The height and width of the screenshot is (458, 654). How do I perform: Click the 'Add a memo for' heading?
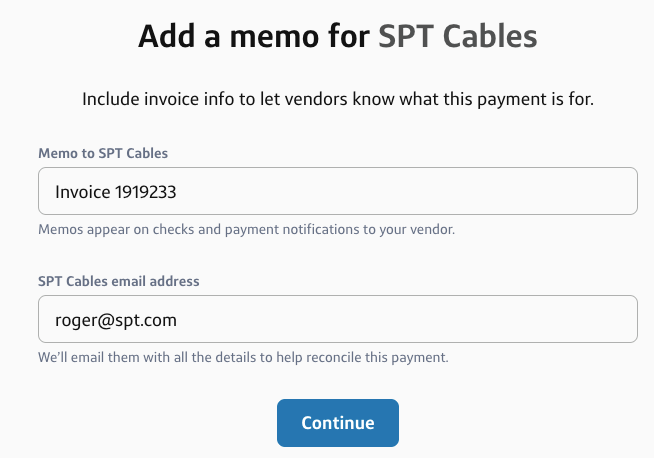(254, 37)
